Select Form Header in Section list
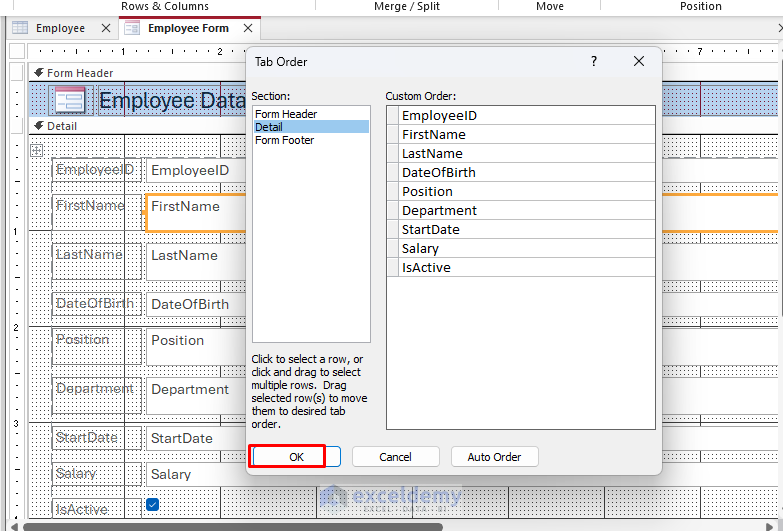The image size is (783, 531). click(x=311, y=114)
